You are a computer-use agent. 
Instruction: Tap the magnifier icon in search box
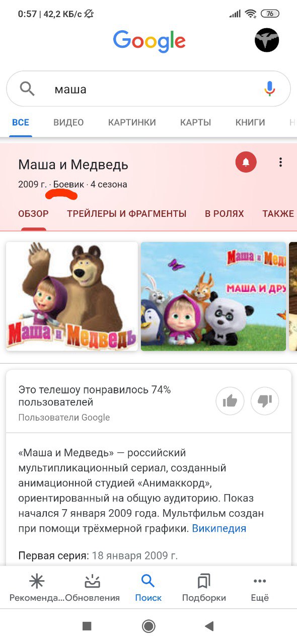[x=27, y=89]
